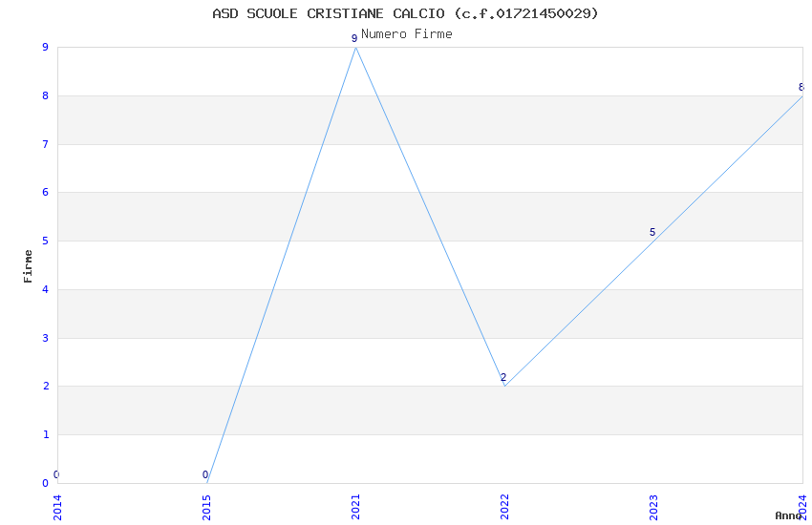
Task: Click the data point labeled 5 at 2023
Action: click(x=654, y=241)
